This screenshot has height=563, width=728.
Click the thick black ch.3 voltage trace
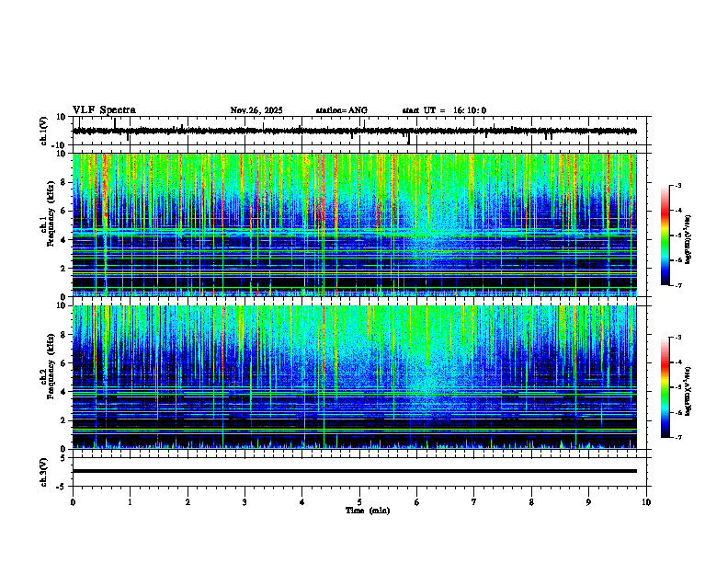[x=355, y=471]
